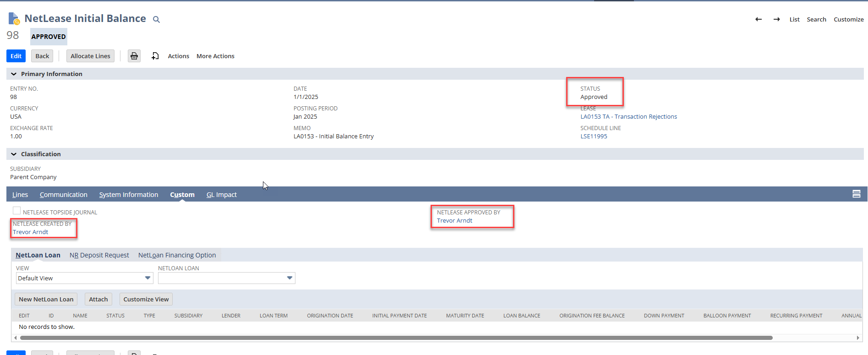Open the View dropdown showing Default View
The width and height of the screenshot is (868, 355).
[x=84, y=278]
